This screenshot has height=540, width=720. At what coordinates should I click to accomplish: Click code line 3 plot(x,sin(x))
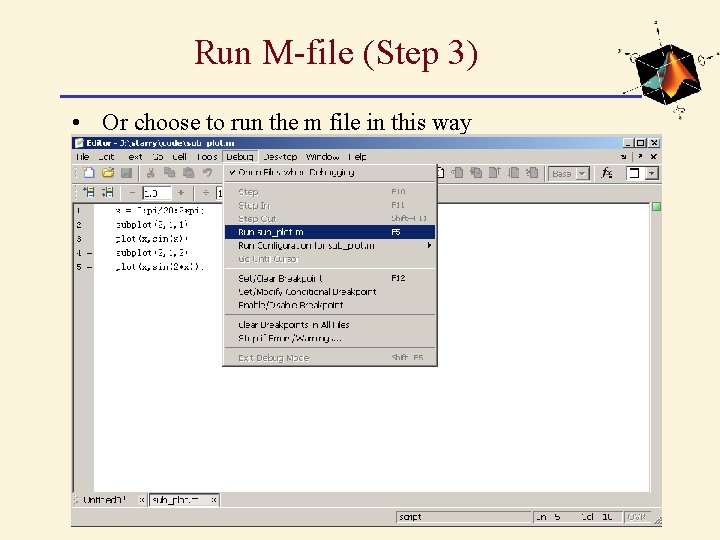tap(152, 239)
